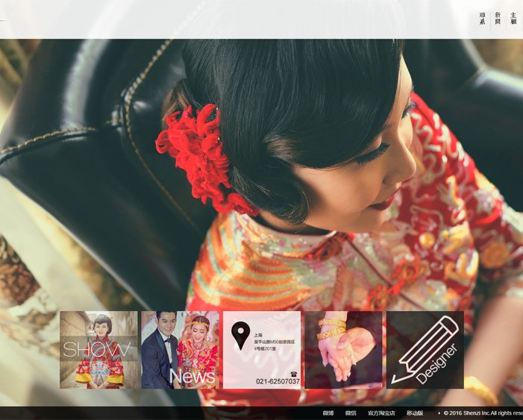The height and width of the screenshot is (420, 523).
Task: Click the address text 4号楼201室
Action: pos(265,348)
